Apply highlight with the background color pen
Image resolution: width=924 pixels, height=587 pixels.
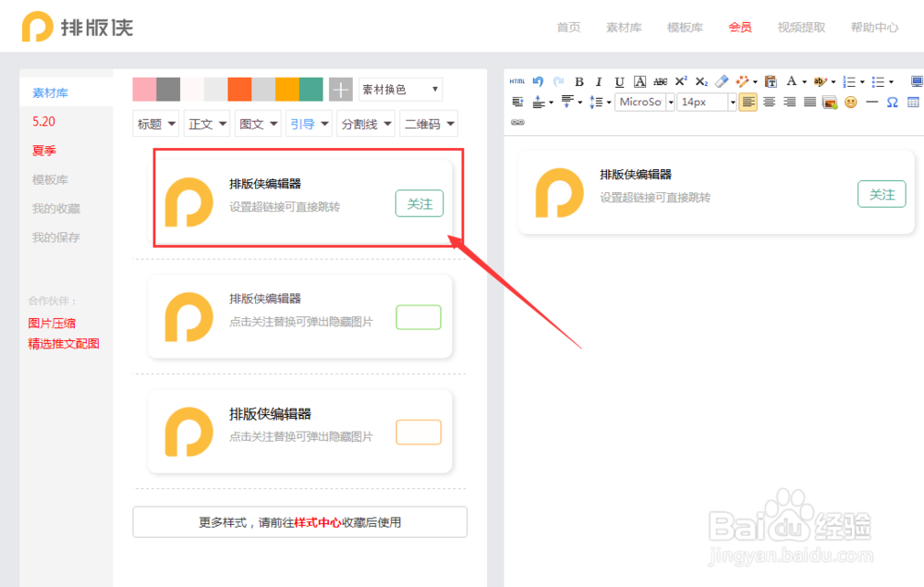click(x=821, y=81)
